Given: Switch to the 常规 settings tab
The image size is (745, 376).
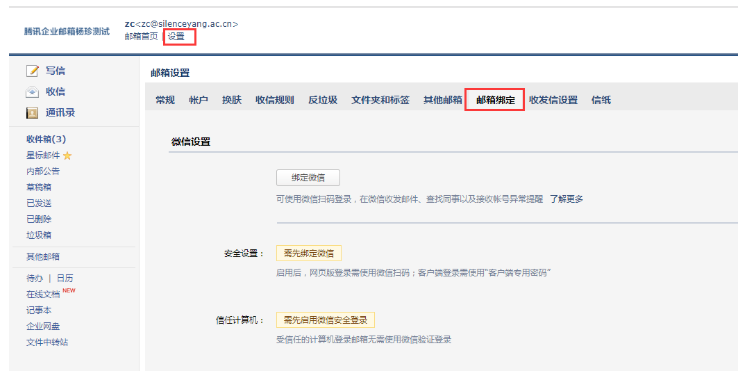Looking at the screenshot, I should tap(165, 100).
